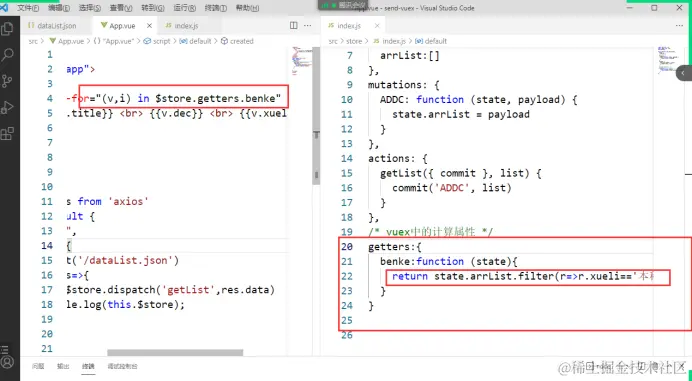This screenshot has height=381, width=692.
Task: Open the Source Control view icon
Action: coord(8,81)
